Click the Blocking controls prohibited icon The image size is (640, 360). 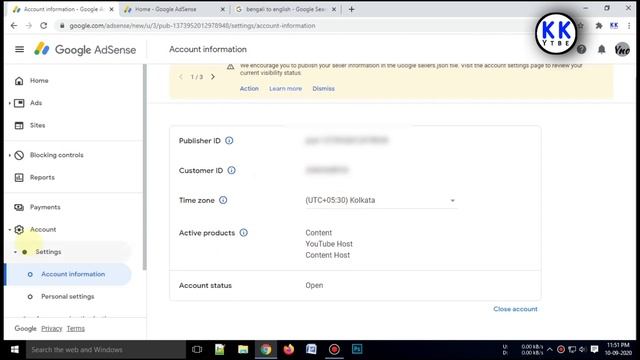coord(19,155)
